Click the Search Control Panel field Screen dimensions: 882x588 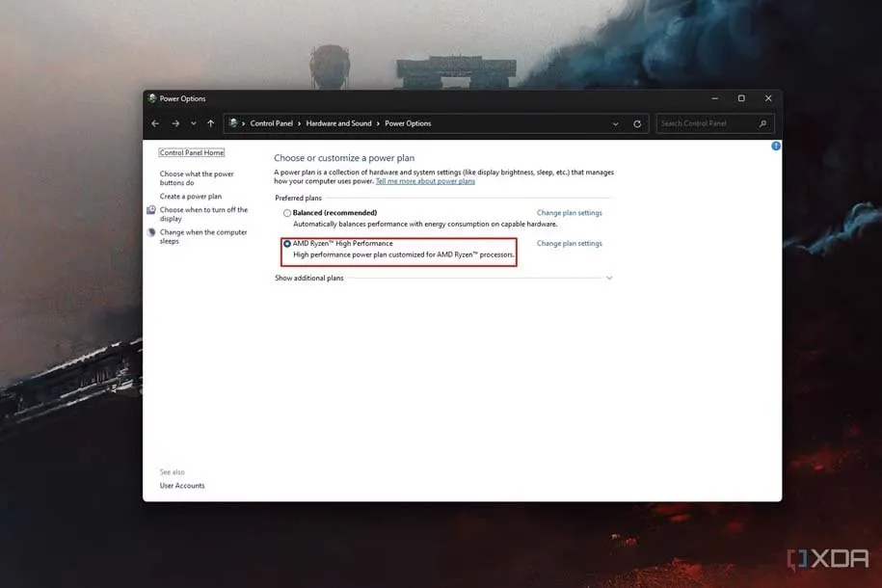pos(707,123)
